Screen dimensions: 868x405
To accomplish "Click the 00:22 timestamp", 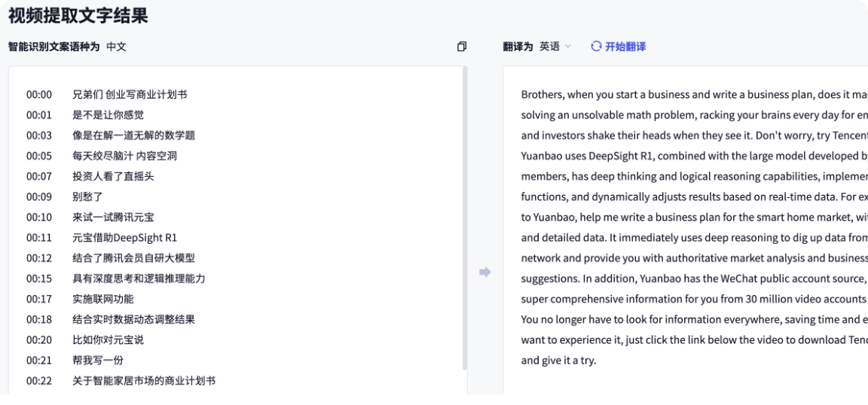I will tap(38, 381).
